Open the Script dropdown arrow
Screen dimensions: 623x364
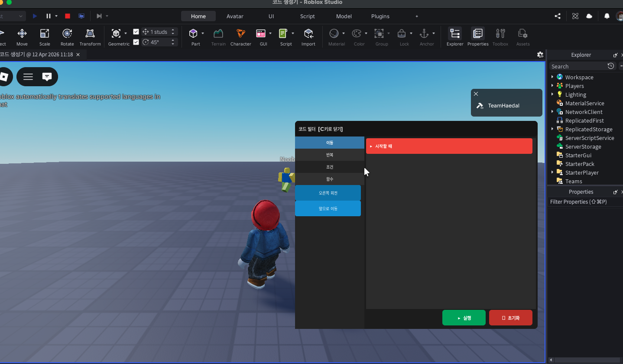pos(293,33)
